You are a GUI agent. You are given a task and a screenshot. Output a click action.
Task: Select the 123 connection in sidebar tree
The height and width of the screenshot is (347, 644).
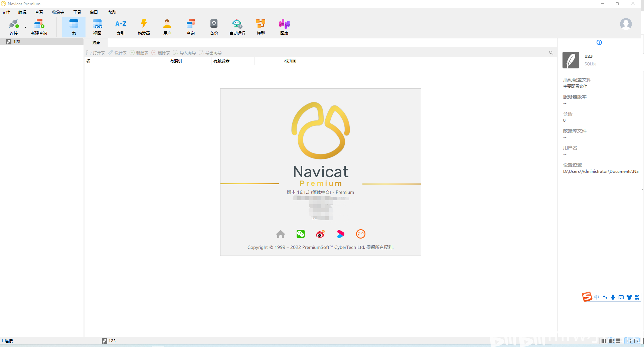tap(42, 42)
